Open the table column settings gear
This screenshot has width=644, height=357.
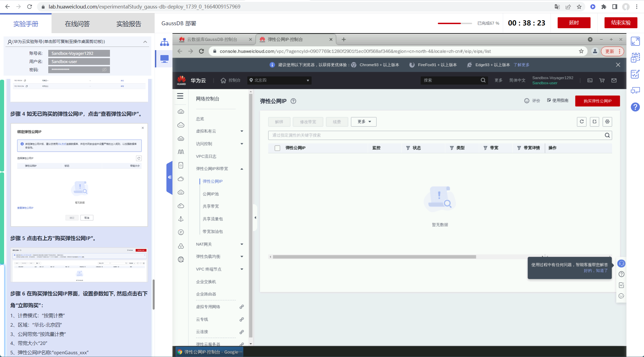tap(607, 121)
